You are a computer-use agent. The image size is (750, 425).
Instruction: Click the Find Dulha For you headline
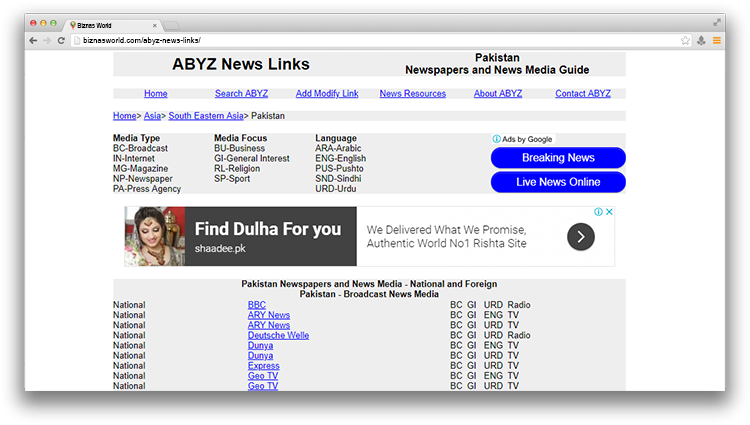(268, 229)
